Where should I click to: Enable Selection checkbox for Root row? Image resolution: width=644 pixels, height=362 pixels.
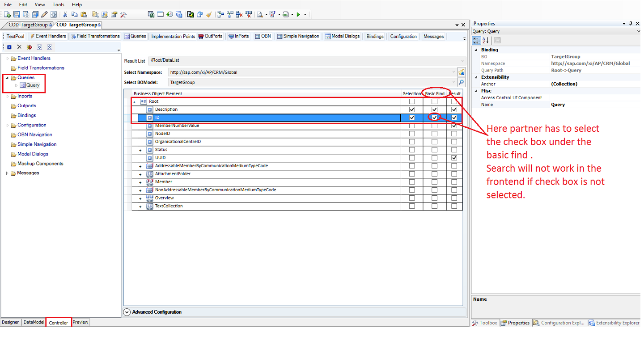tap(412, 101)
